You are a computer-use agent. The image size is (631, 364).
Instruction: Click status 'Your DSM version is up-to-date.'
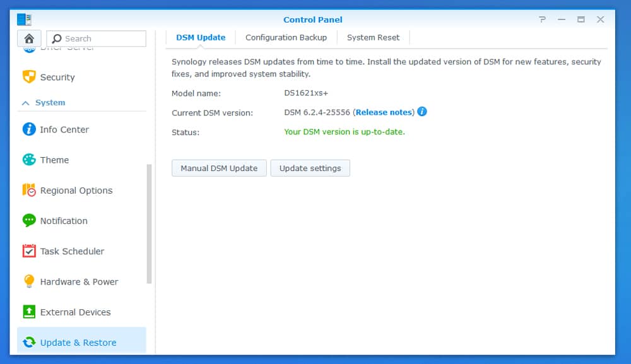tap(345, 132)
